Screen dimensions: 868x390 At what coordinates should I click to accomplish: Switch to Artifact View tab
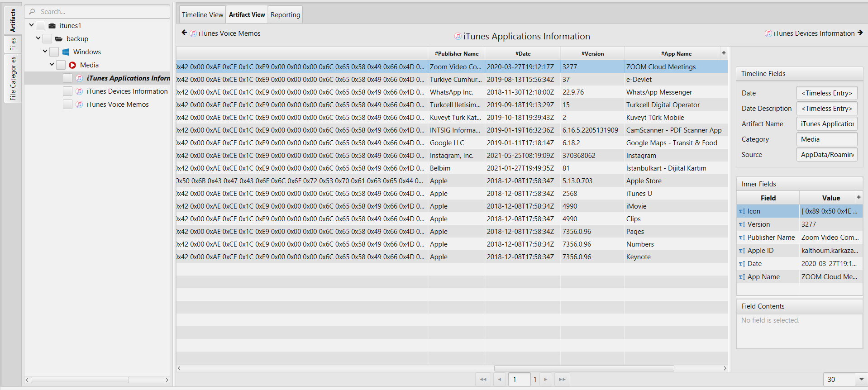point(247,14)
